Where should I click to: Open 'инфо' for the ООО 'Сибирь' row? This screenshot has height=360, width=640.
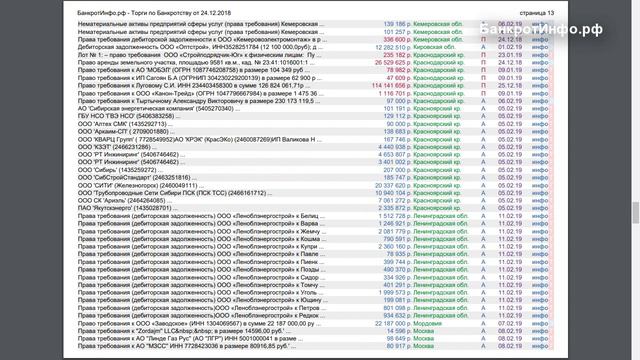540,170
